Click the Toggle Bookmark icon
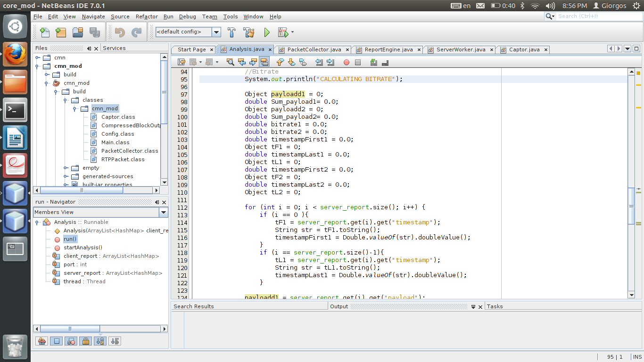This screenshot has width=644, height=362. [x=303, y=62]
